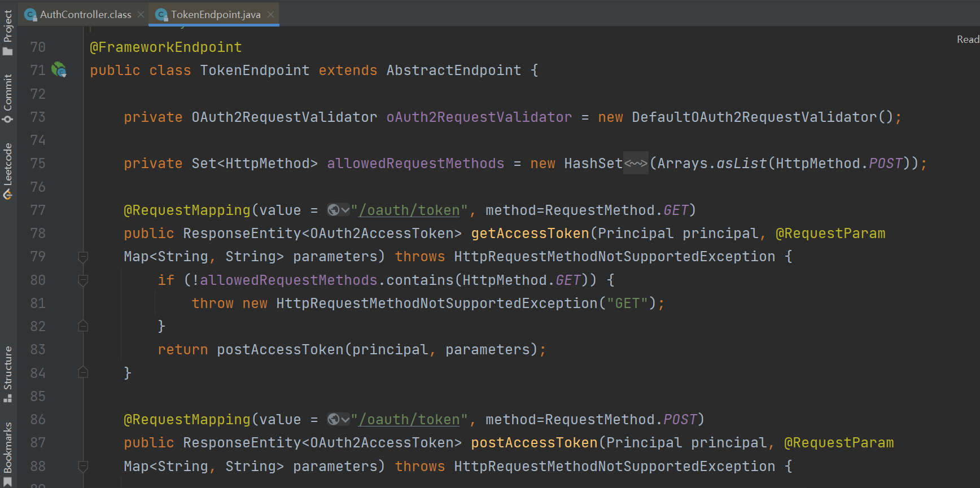Click the /oauth/token URL on line 86
The height and width of the screenshot is (488, 980).
410,420
